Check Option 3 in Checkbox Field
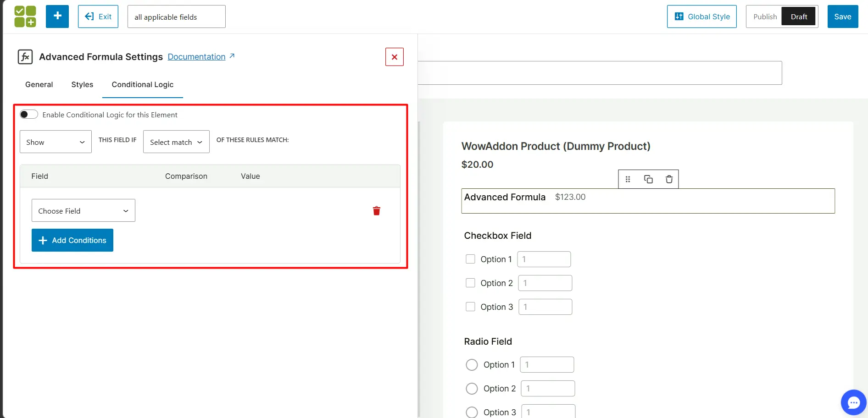This screenshot has width=868, height=418. (470, 307)
